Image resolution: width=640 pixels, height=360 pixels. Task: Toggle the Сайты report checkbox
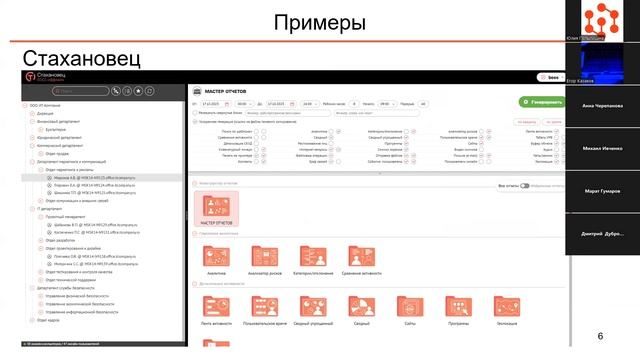(x=481, y=144)
